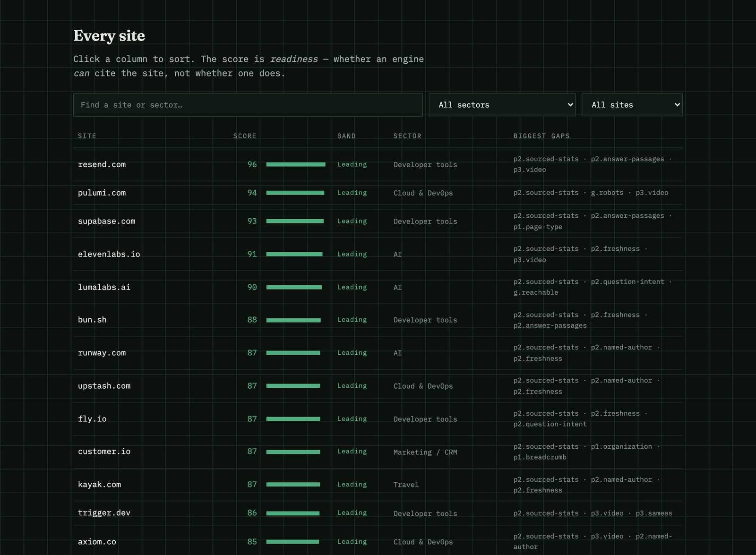Click the customer.io site name

104,452
